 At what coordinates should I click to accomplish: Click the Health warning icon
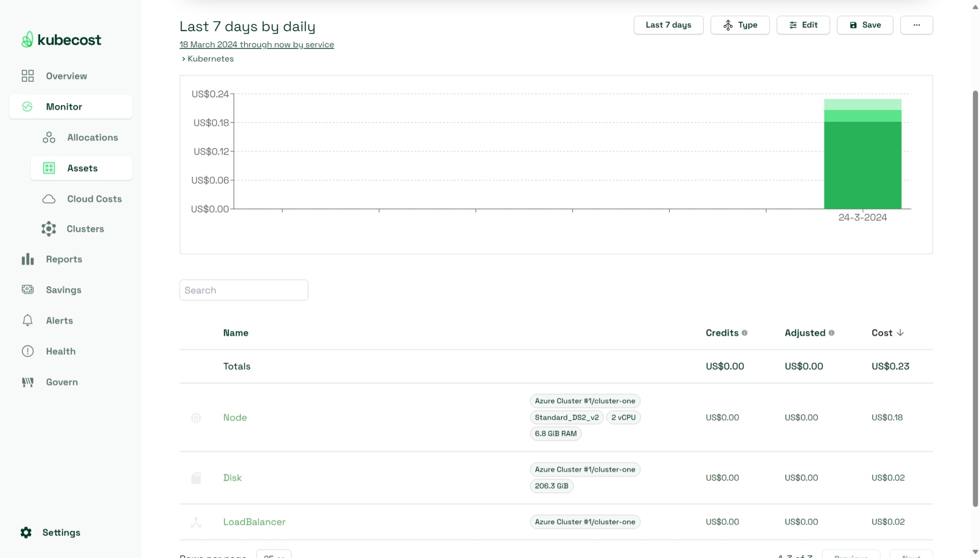coord(27,351)
